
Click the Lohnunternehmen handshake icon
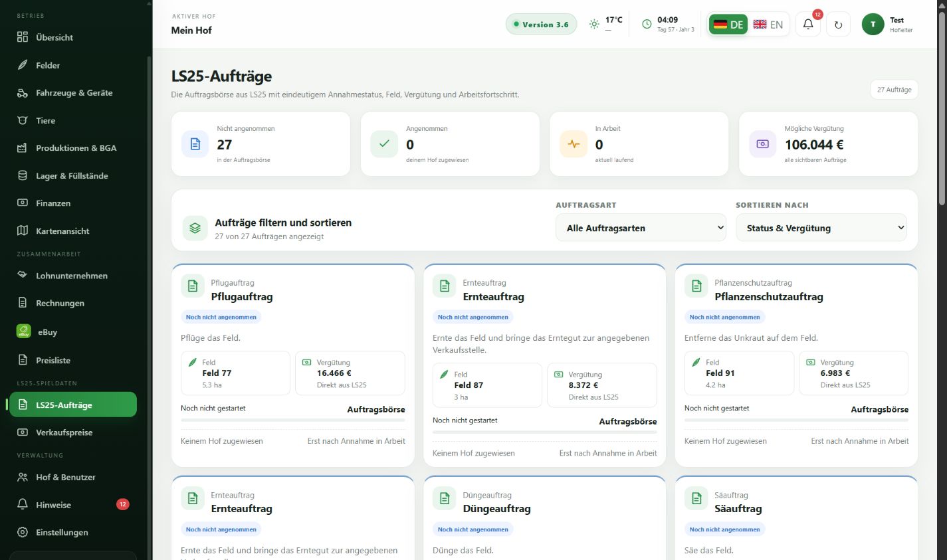click(x=23, y=275)
